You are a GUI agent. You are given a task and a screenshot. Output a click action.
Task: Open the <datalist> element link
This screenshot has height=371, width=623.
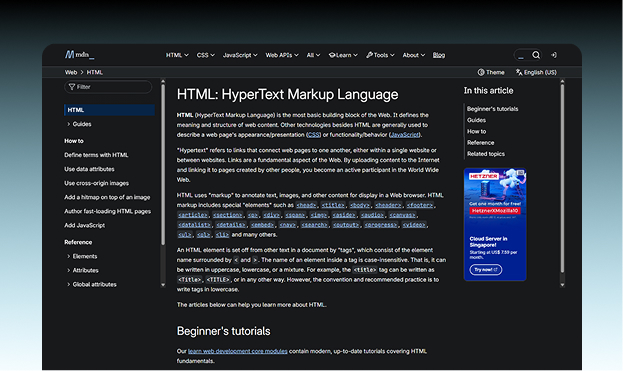coord(194,225)
